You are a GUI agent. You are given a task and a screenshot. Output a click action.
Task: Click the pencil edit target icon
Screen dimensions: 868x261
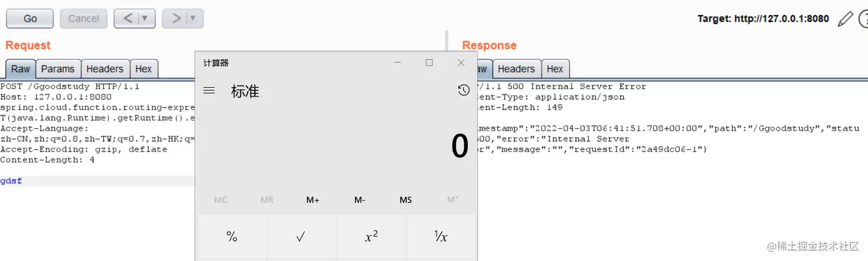tap(845, 19)
